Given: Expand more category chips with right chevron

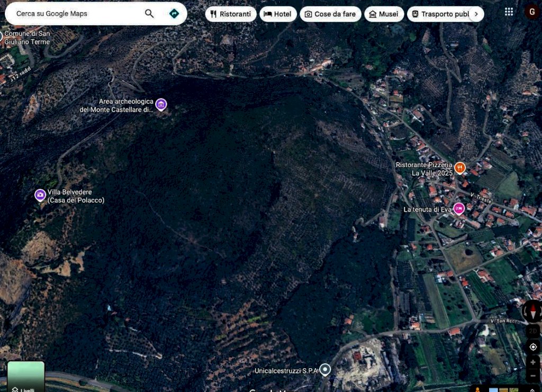Looking at the screenshot, I should pyautogui.click(x=476, y=14).
